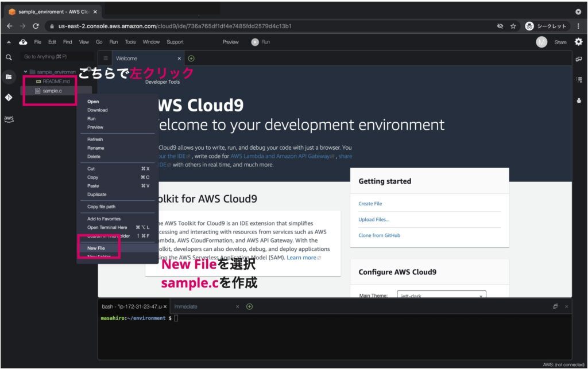Click the Upload Files... link

pos(374,220)
